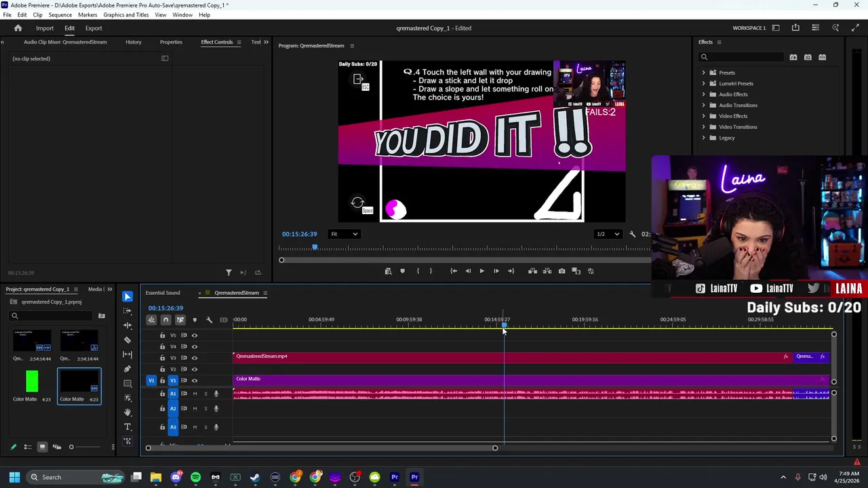Choose the Ripple Edit tool
The image size is (868, 488).
click(127, 325)
